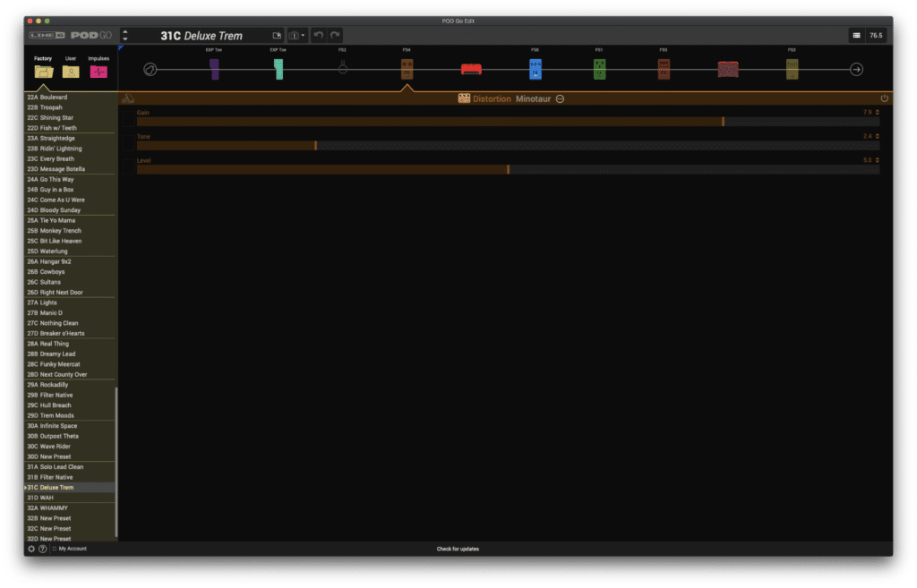The width and height of the screenshot is (917, 588).
Task: Select preset 27C Nothing Clean
Action: 70,323
